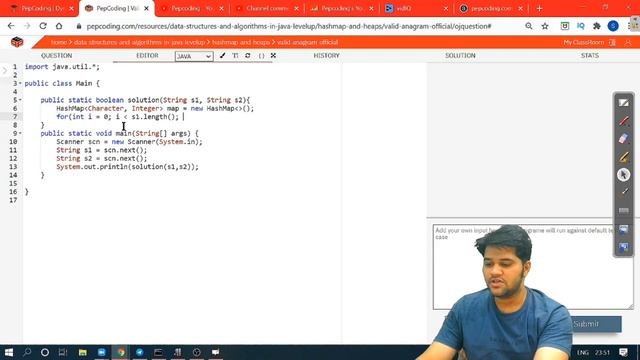Click the ENG language indicator in tray
The width and height of the screenshot is (640, 360).
pos(582,352)
